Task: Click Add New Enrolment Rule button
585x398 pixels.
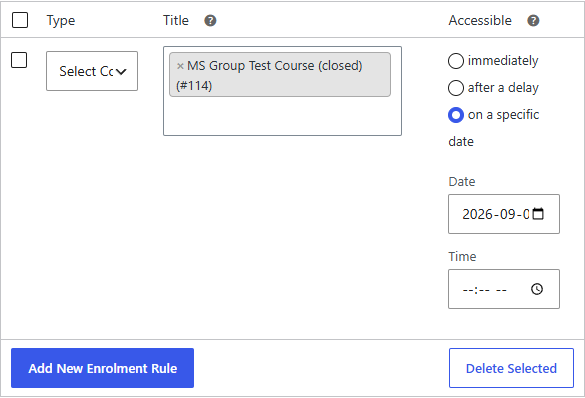Action: [103, 368]
